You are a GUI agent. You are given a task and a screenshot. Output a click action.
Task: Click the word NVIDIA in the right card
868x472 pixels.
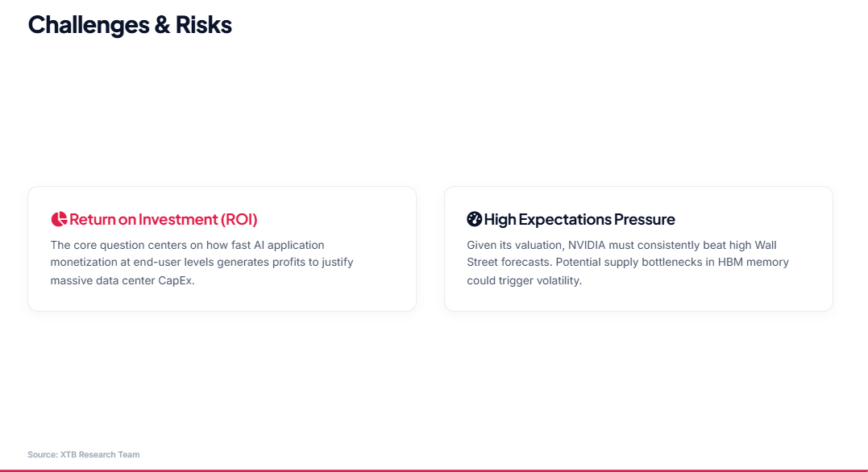(x=586, y=245)
